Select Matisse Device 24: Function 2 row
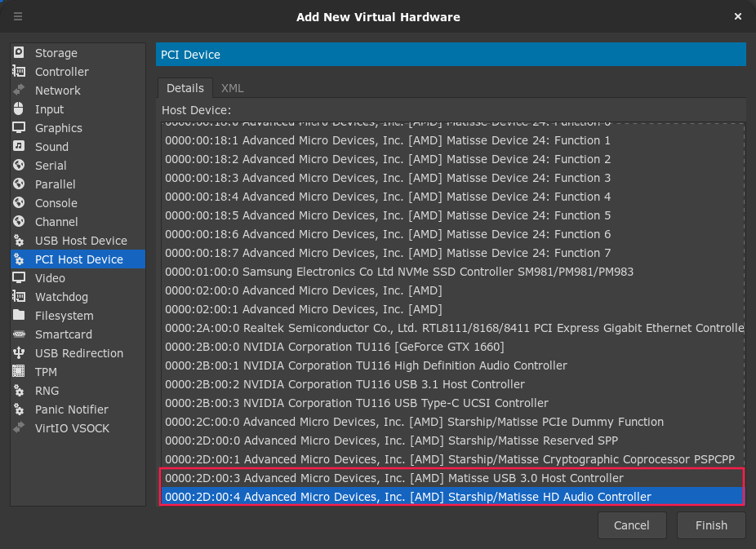Viewport: 756px width, 549px height. pos(453,159)
